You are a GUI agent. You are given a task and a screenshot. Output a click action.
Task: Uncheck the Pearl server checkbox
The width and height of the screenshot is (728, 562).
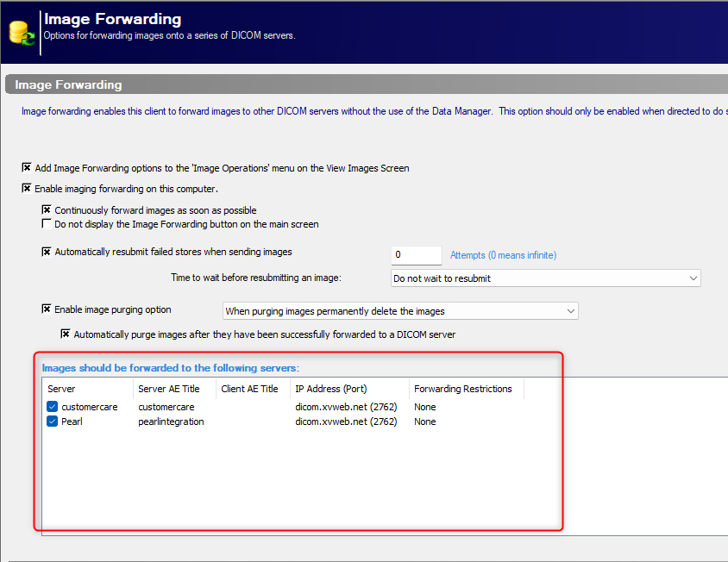click(x=52, y=421)
